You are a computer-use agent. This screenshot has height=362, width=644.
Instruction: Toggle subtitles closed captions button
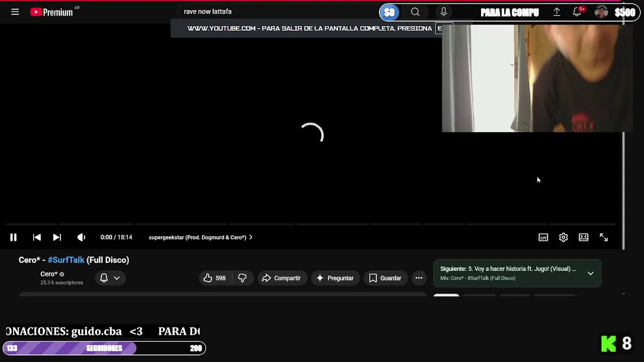click(x=543, y=237)
